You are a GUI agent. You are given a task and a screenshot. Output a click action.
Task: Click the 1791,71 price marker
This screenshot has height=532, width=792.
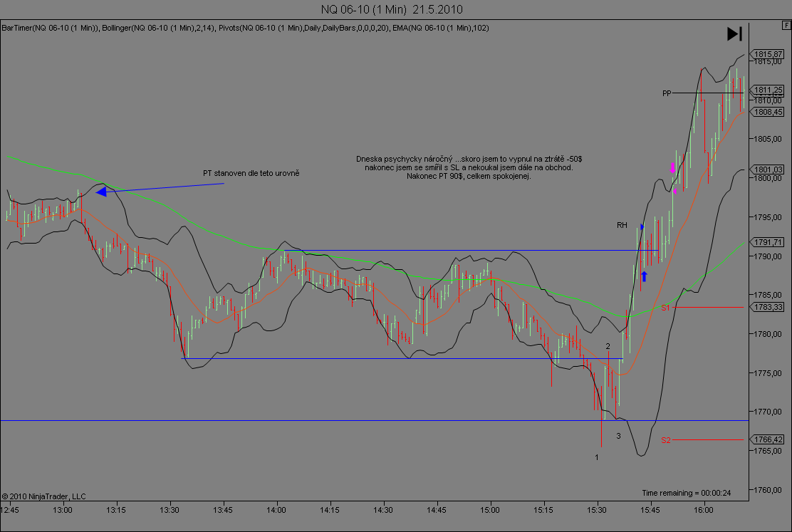768,242
